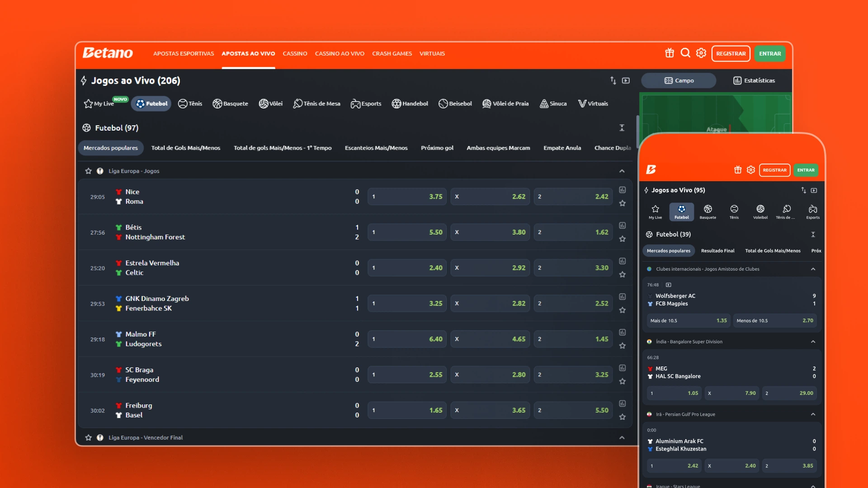Click the desktop REGISTRAR button
Screen dimensions: 868x488
pyautogui.click(x=731, y=53)
